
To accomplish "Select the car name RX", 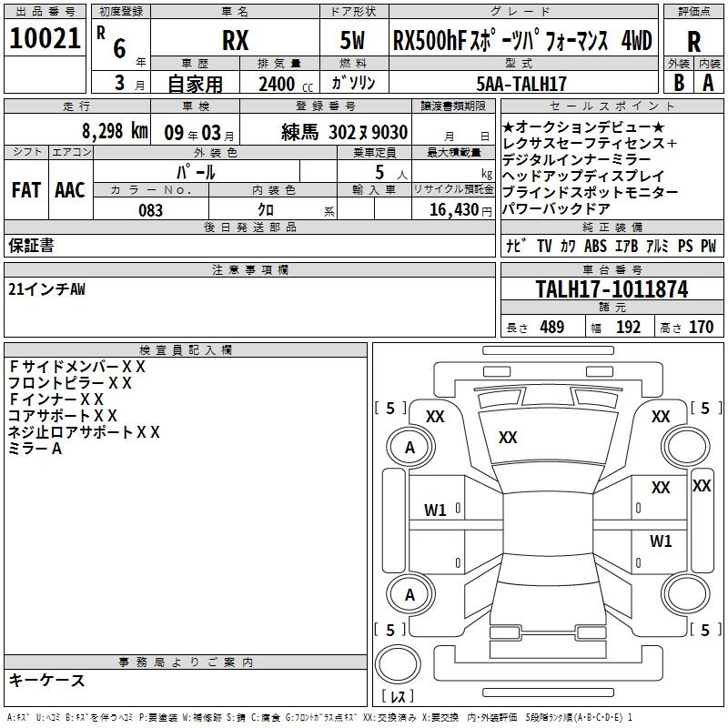I will coord(236,40).
